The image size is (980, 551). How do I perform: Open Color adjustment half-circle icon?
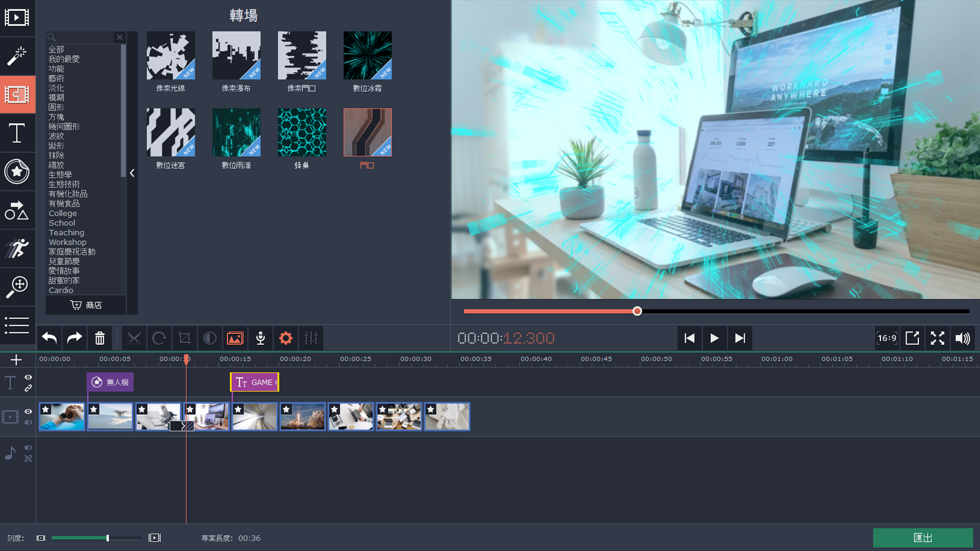click(x=210, y=338)
